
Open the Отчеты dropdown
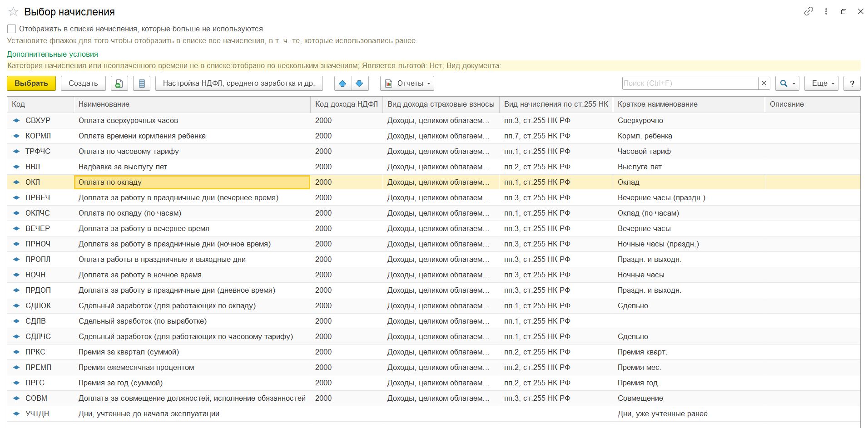pos(407,84)
